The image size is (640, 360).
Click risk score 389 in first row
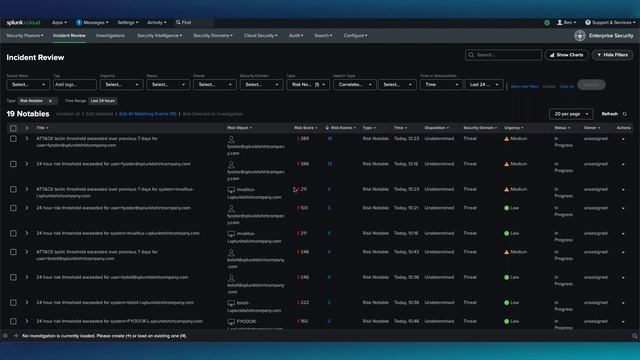(304, 139)
